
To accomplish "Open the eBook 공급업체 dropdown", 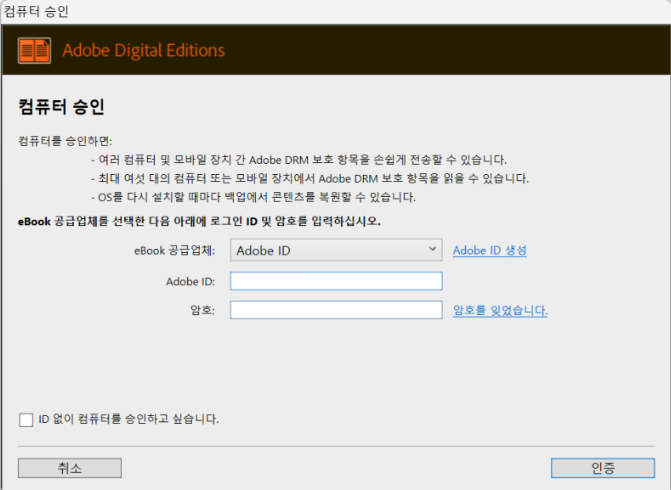I will (x=336, y=250).
